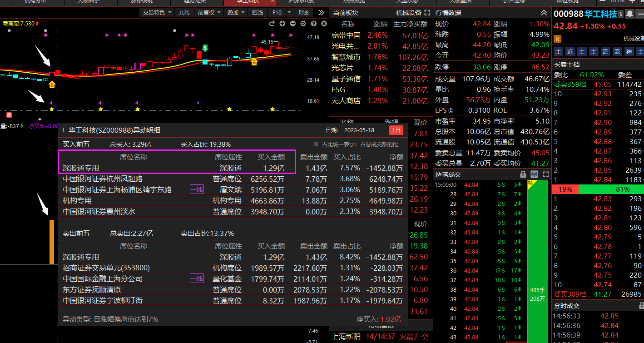Screen dimensions: 644x343
Task: Click the 一线 badge in the 屠文斌 row
Action: pyautogui.click(x=197, y=190)
